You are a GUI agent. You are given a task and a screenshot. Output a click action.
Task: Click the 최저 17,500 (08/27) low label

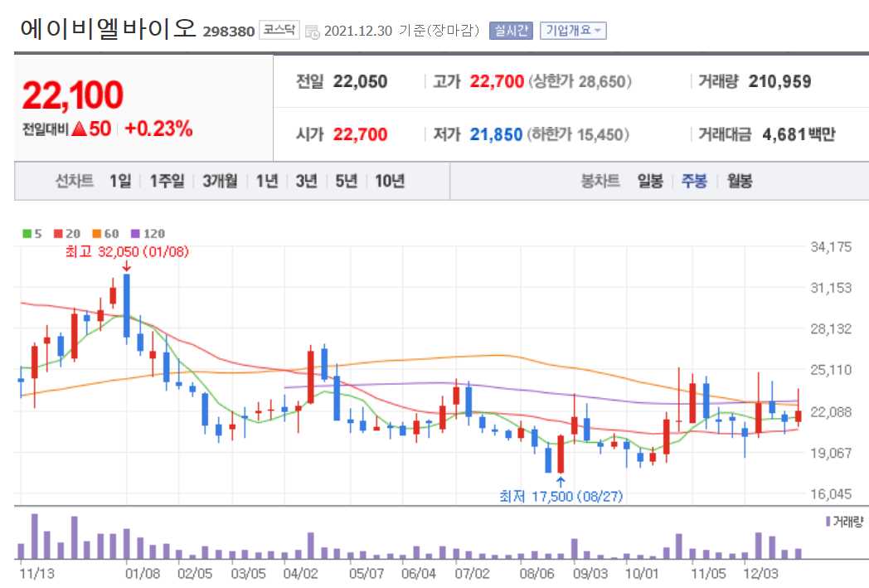tap(561, 496)
